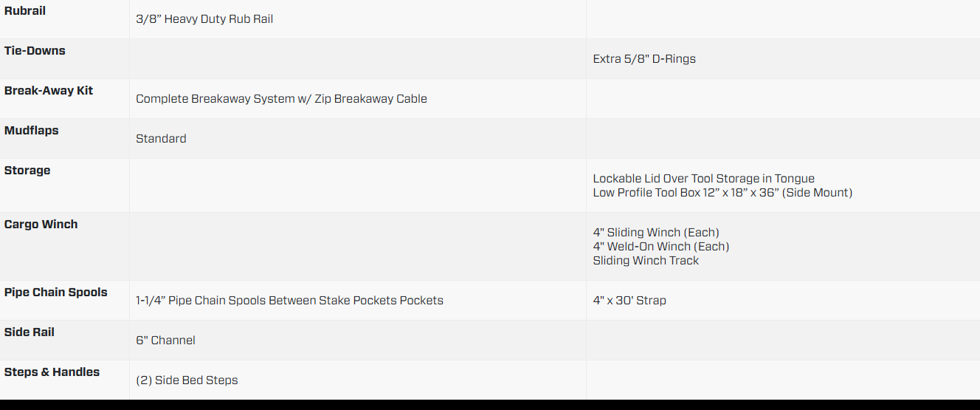The image size is (980, 410).
Task: Select the 3/8" Heavy Duty Rub Rail text
Action: 204,19
